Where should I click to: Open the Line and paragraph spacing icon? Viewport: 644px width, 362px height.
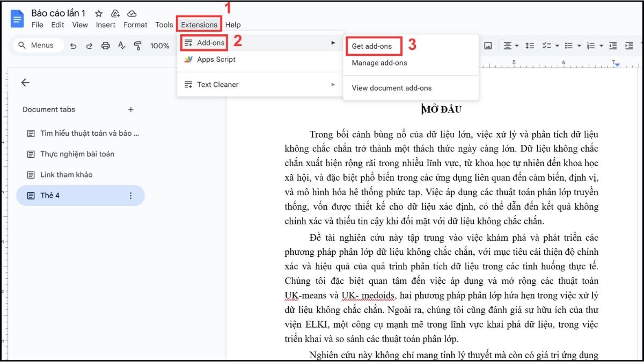(x=530, y=46)
